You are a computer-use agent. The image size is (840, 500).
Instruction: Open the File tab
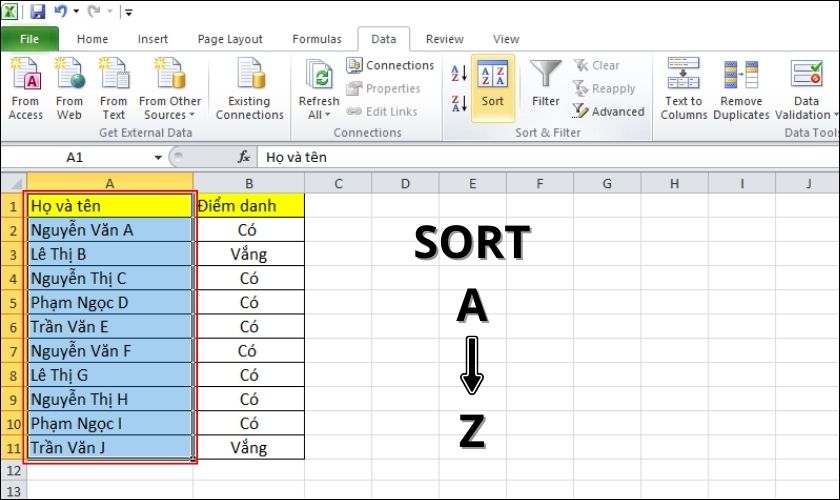29,39
